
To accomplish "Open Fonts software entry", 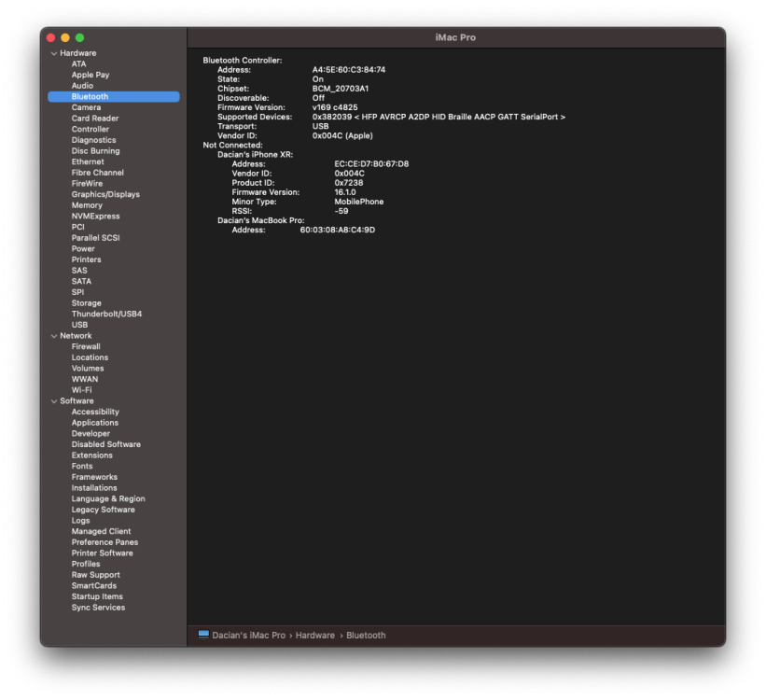I will pos(81,466).
